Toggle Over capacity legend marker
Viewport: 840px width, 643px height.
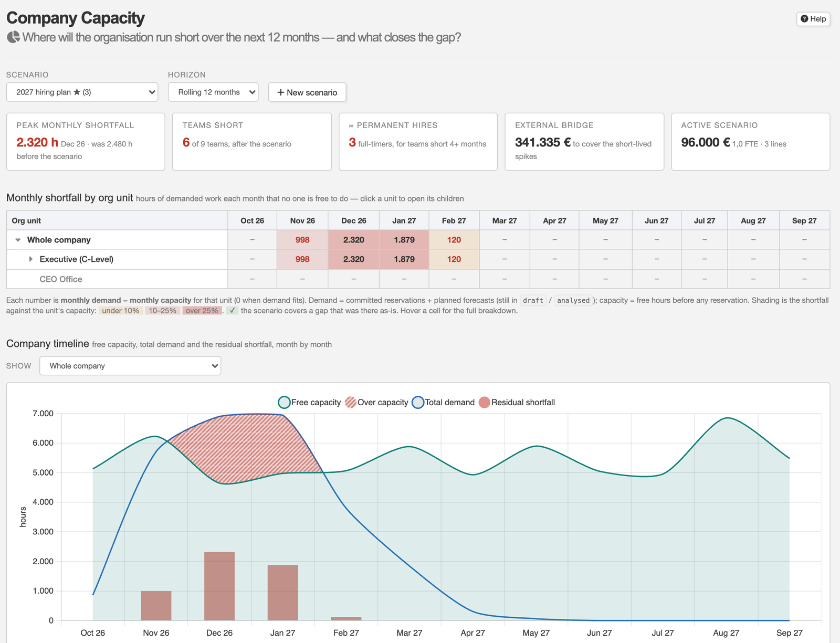pos(351,403)
